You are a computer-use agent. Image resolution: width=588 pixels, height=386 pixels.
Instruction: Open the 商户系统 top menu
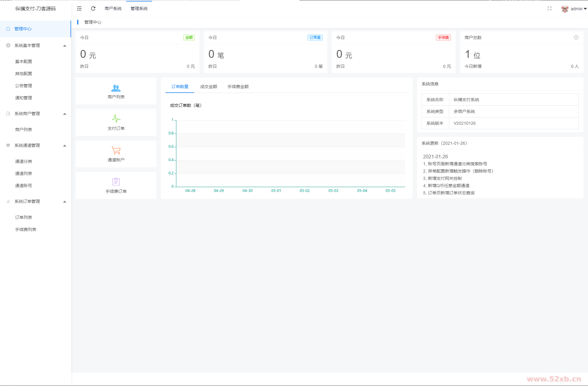113,8
